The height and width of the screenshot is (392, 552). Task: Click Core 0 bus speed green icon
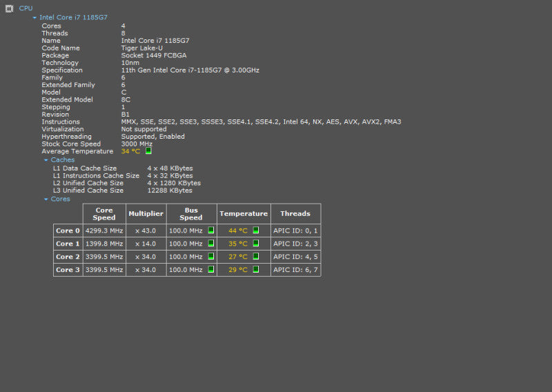(x=211, y=231)
